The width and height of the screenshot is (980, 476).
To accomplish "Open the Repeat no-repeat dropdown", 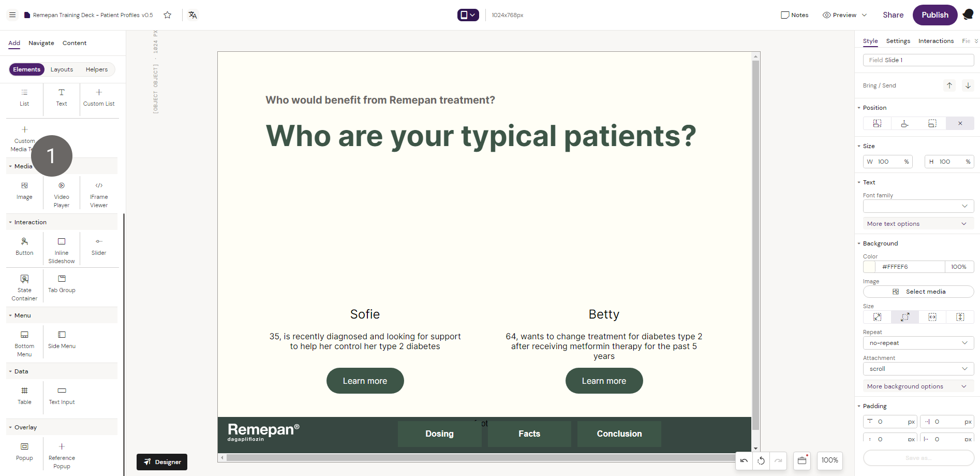I will pyautogui.click(x=918, y=343).
